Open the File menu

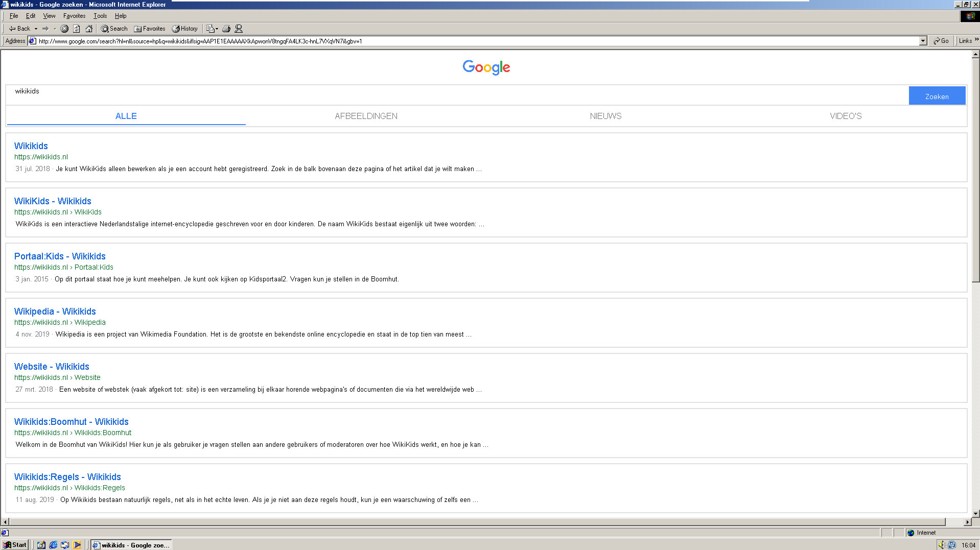(14, 16)
